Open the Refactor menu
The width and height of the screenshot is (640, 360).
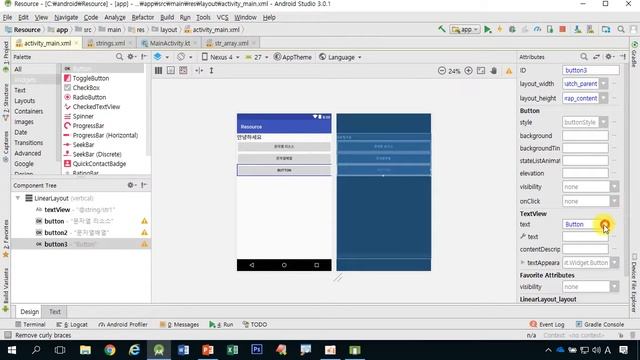coord(142,17)
